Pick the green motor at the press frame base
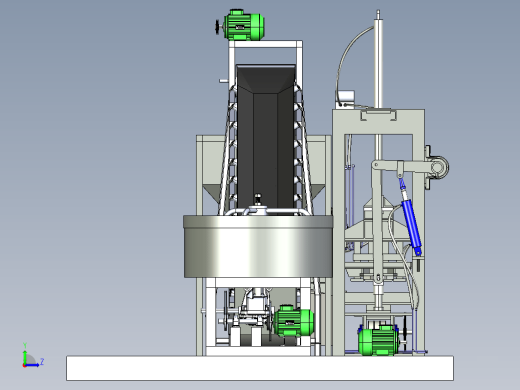 [x=378, y=341]
